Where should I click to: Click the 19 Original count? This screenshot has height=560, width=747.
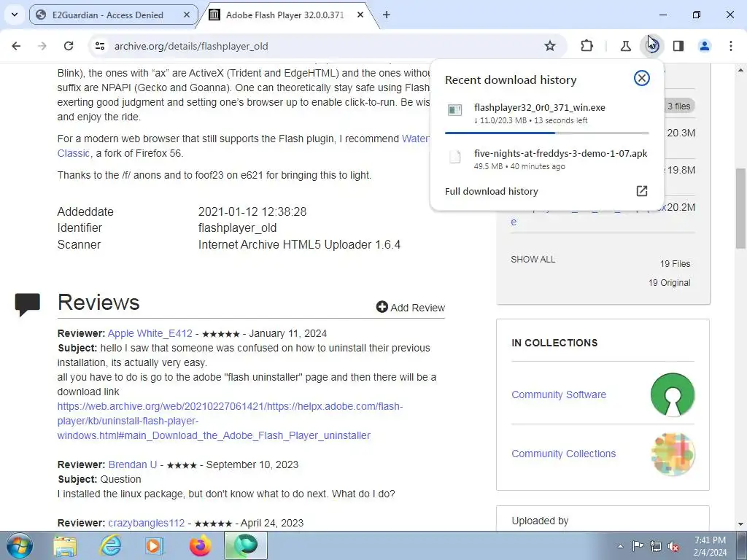[670, 283]
